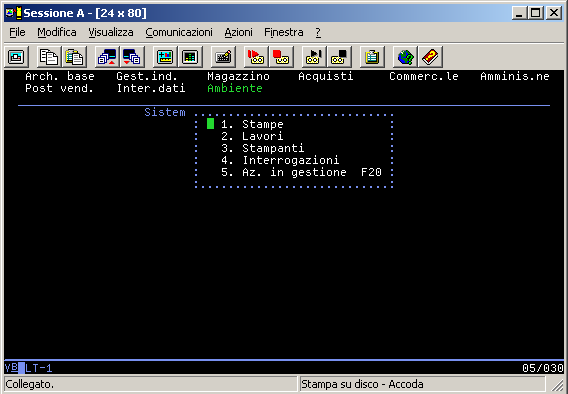Select Arch. base in host menu
The image size is (568, 394).
coord(60,76)
